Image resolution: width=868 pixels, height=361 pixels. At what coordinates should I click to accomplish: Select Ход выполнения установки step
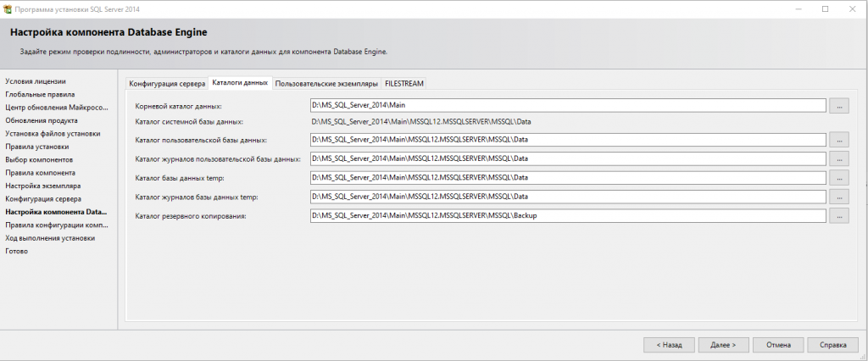tap(50, 238)
